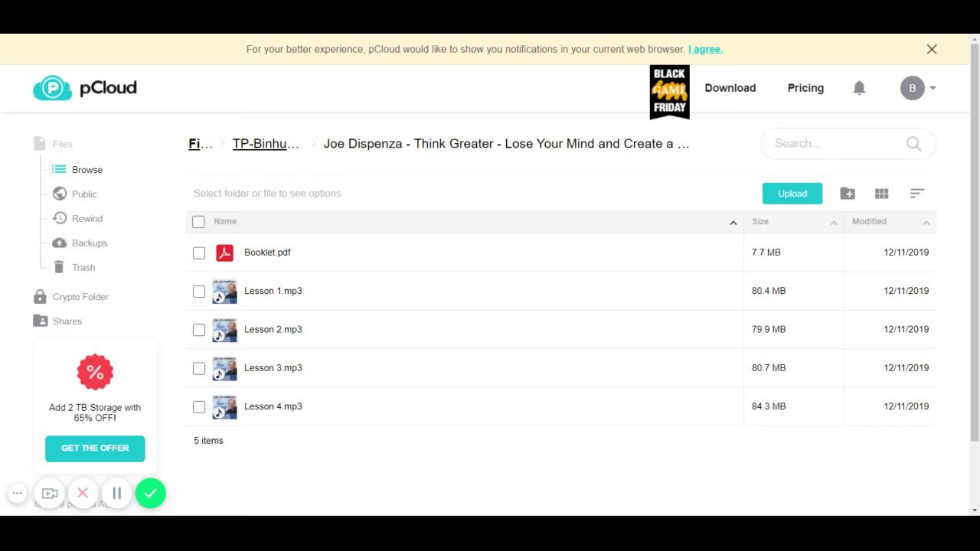Create a new folder icon
Image resolution: width=980 pixels, height=551 pixels.
click(x=848, y=194)
